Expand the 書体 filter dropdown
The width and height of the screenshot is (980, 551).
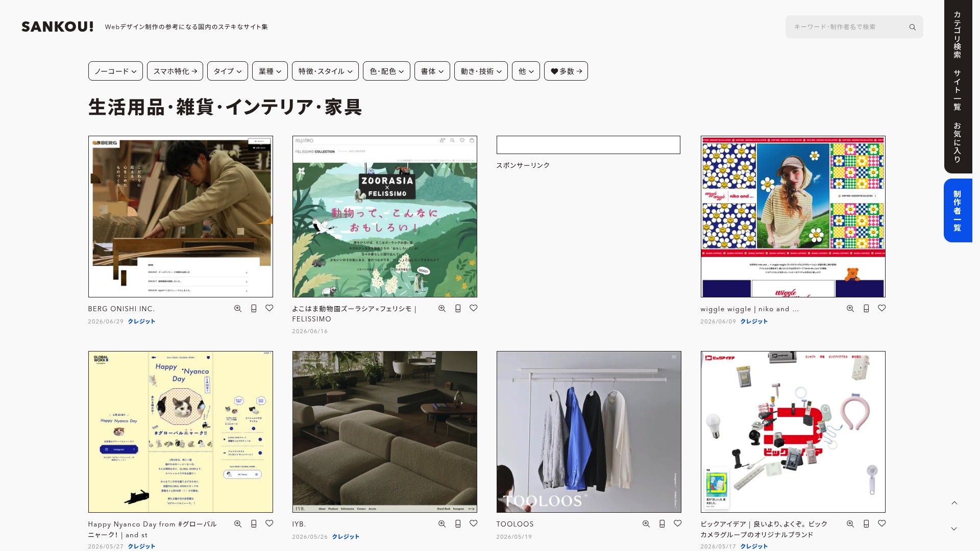432,71
